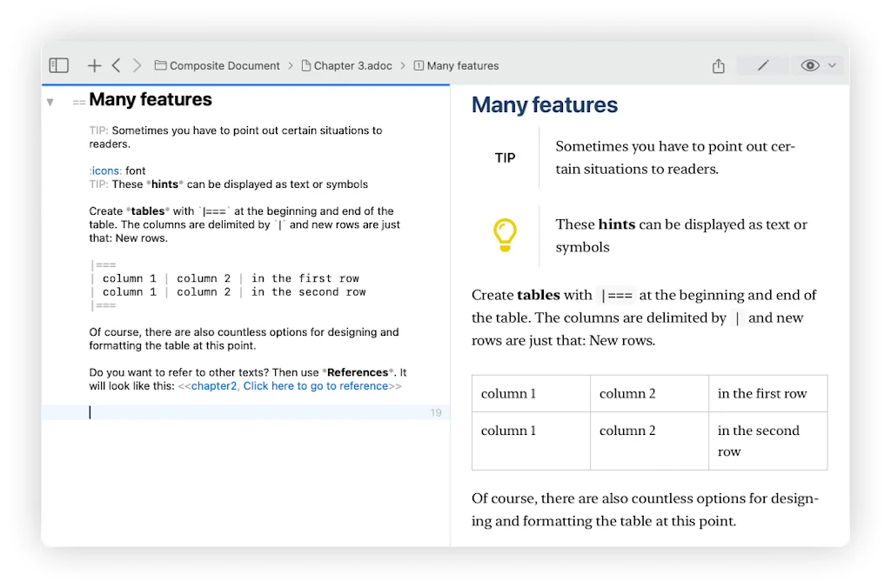Click the plus icon to add new document
This screenshot has height=588, width=891.
[x=94, y=65]
